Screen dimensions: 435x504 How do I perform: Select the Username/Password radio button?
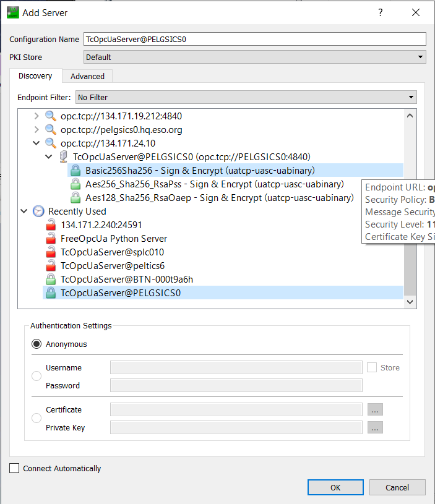point(37,376)
